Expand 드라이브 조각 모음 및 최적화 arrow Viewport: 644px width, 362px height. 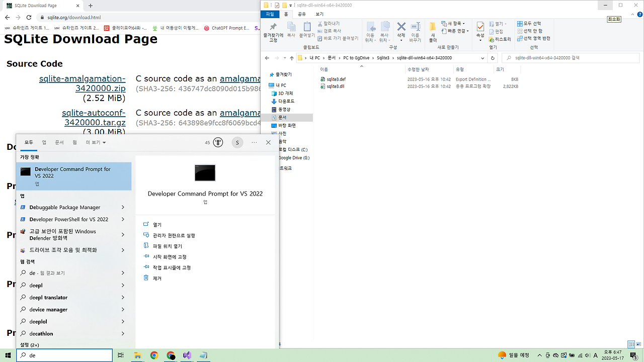pyautogui.click(x=123, y=250)
